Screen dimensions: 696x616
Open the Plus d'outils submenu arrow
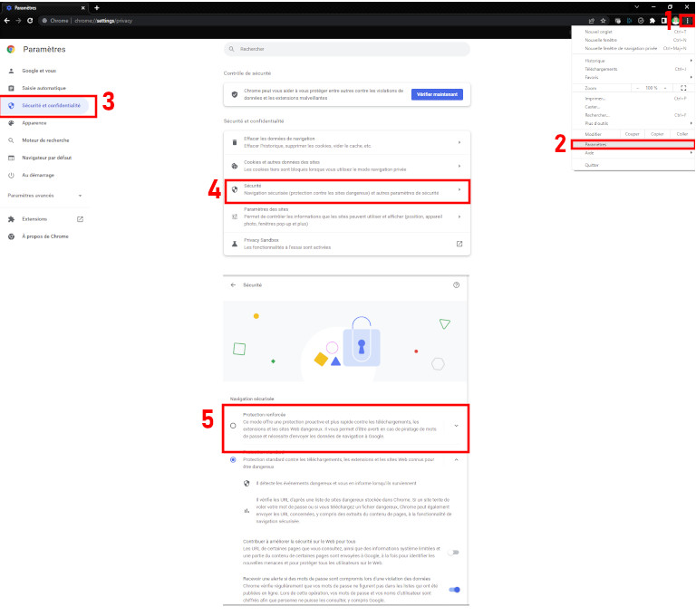pos(691,123)
